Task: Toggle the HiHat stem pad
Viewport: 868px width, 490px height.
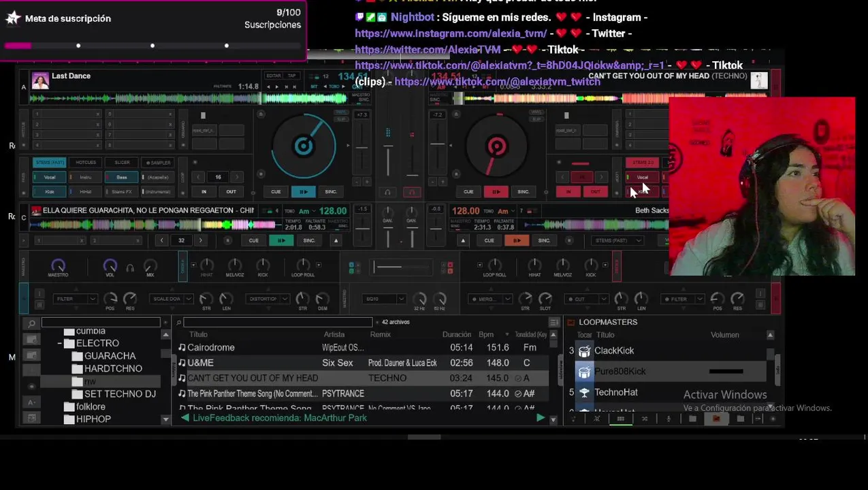Action: [86, 192]
